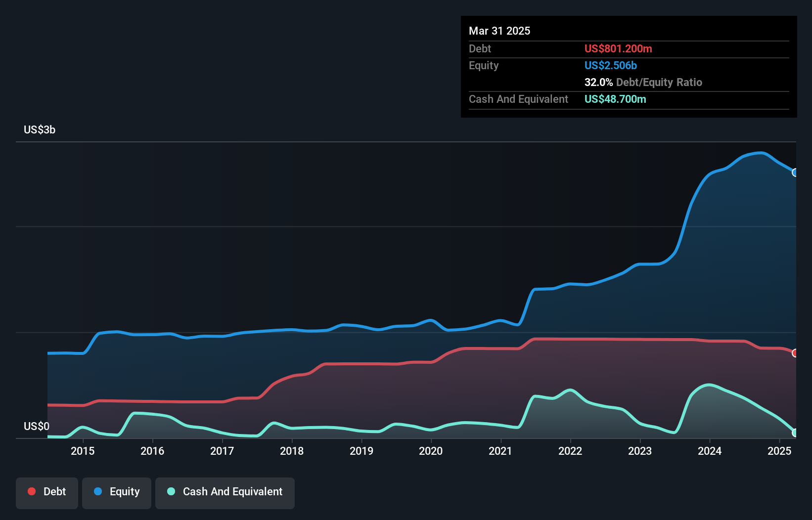812x520 pixels.
Task: Open the 2025 year section on the axis
Action: click(780, 451)
